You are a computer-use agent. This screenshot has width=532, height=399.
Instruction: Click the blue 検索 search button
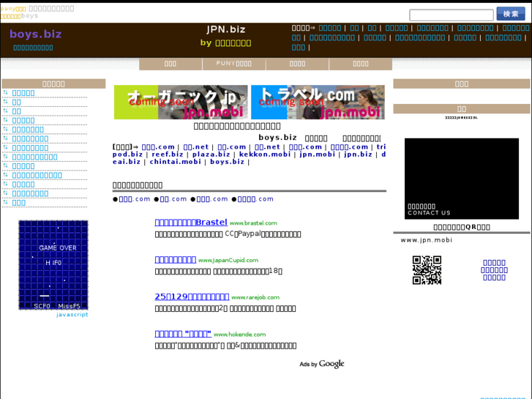511,14
